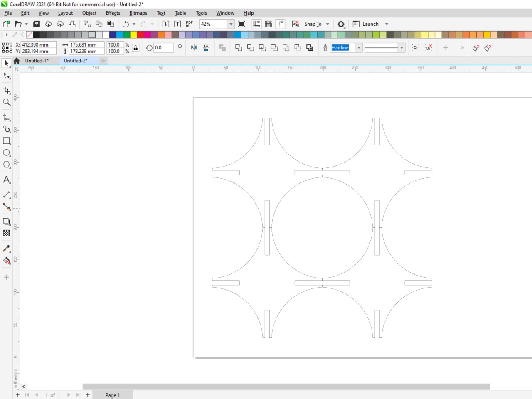Pick the Color Eyedropper tool

[6, 248]
